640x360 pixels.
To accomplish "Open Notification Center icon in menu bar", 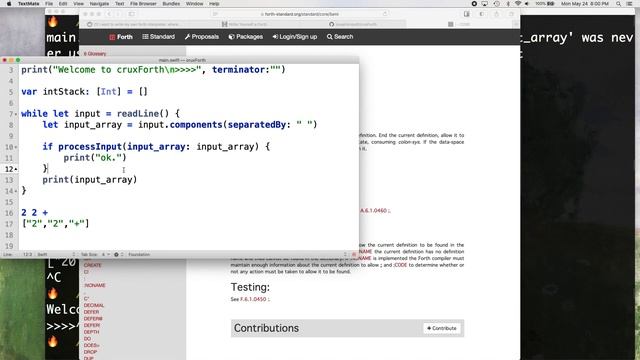I will pos(630,4).
